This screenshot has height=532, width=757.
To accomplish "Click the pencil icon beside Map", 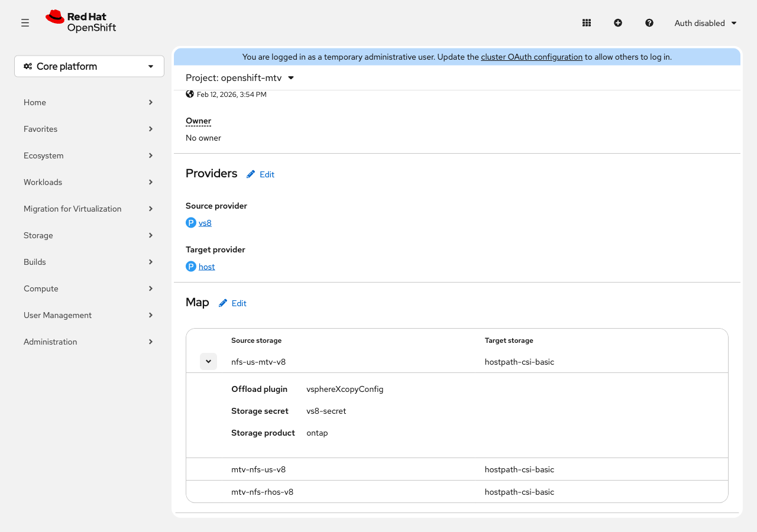I will point(223,303).
